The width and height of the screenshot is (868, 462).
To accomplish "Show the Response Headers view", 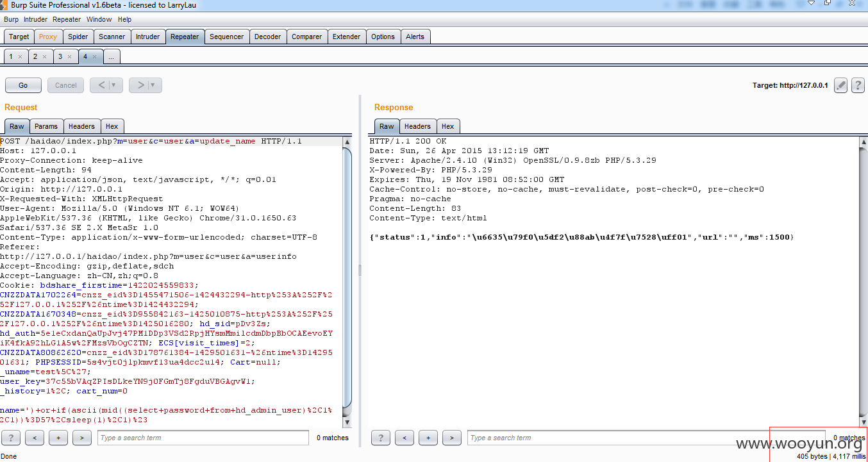I will click(x=418, y=126).
